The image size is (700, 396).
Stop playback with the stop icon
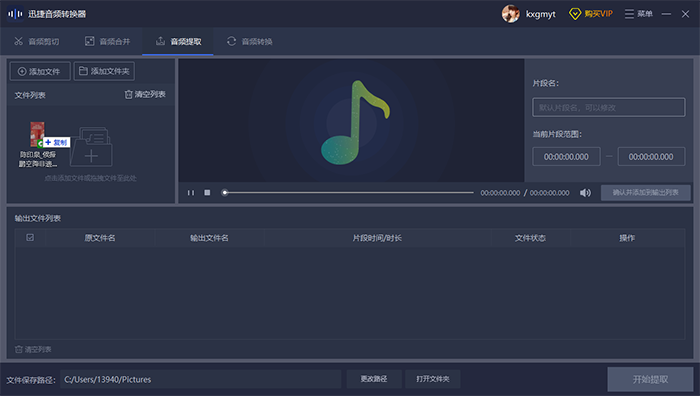point(207,192)
